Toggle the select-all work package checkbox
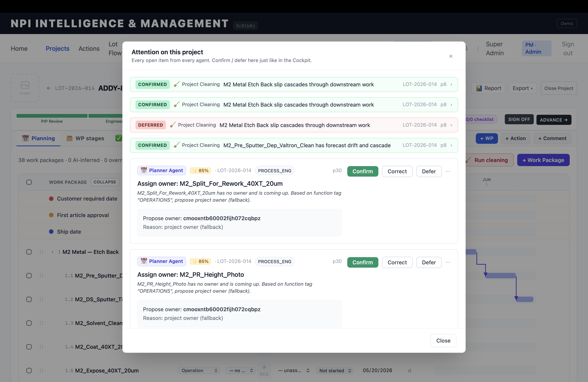The image size is (588, 382). pos(29,182)
